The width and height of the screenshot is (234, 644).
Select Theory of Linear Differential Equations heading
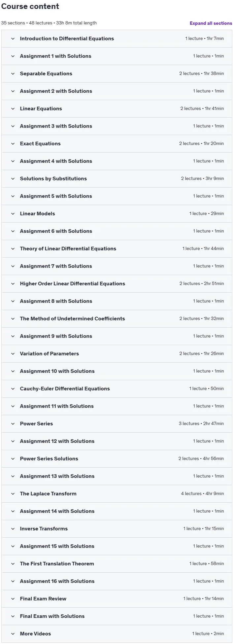point(68,249)
